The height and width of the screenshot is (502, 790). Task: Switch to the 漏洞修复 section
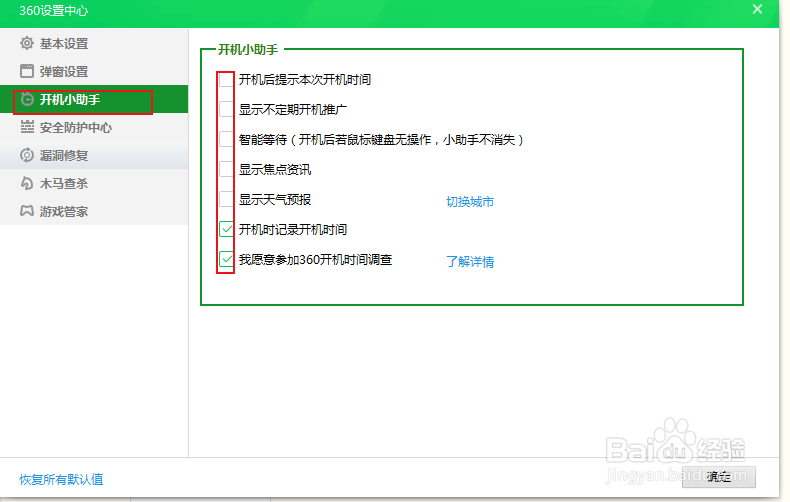94,155
